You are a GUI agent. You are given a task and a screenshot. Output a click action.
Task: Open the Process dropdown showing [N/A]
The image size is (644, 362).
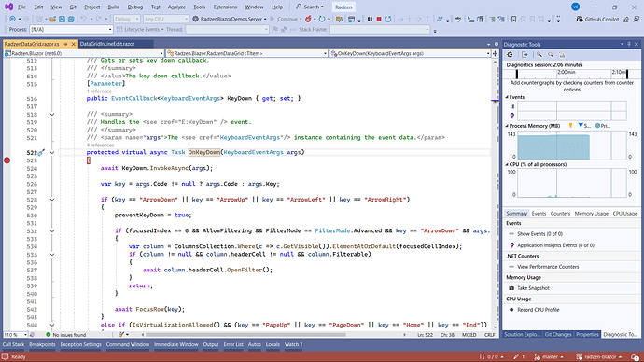coord(71,29)
